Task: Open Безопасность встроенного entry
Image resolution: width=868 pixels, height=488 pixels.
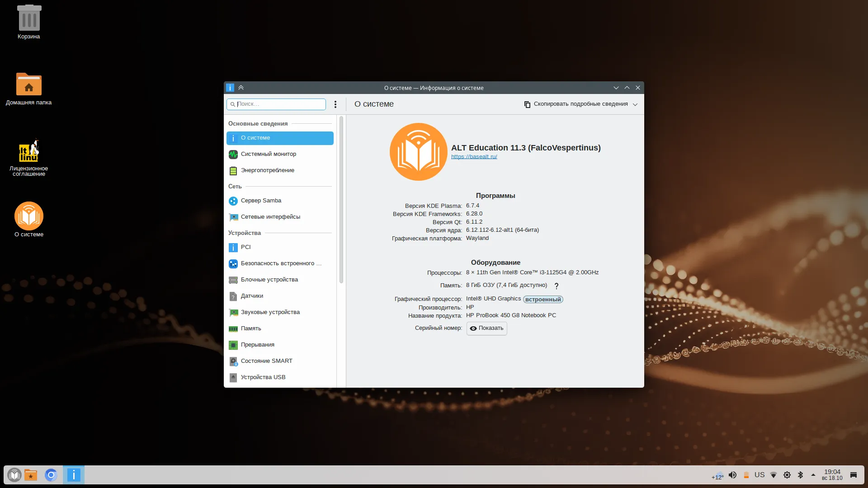Action: 280,263
